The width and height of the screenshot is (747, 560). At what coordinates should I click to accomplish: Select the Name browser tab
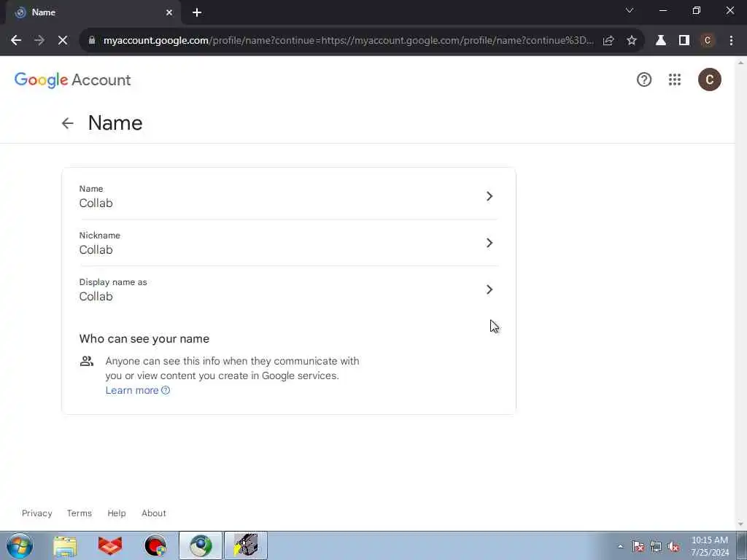point(93,12)
